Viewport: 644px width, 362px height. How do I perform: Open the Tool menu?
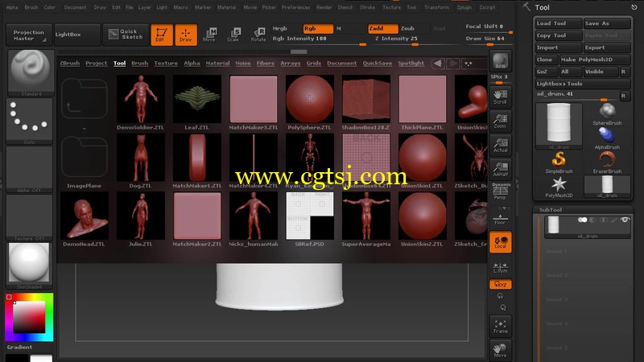(411, 7)
